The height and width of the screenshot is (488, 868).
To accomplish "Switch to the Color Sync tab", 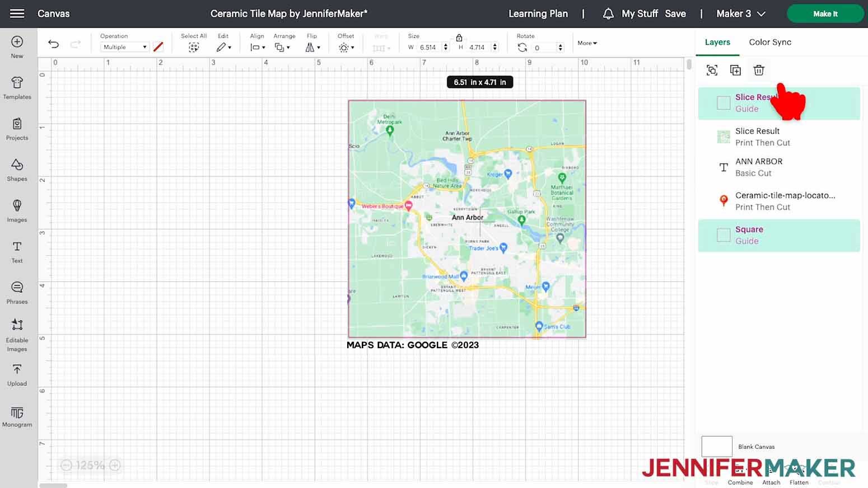I will 770,42.
